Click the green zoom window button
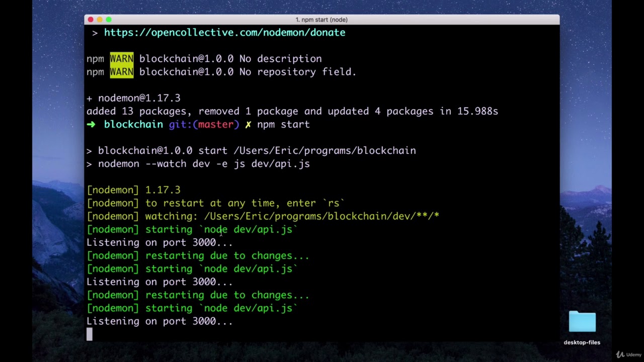 click(x=109, y=20)
